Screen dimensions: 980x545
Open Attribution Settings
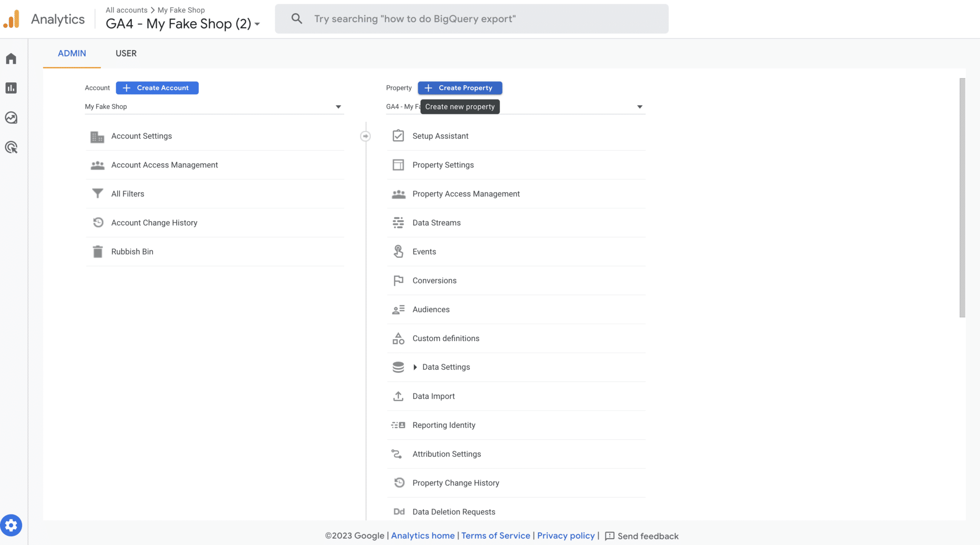point(516,454)
